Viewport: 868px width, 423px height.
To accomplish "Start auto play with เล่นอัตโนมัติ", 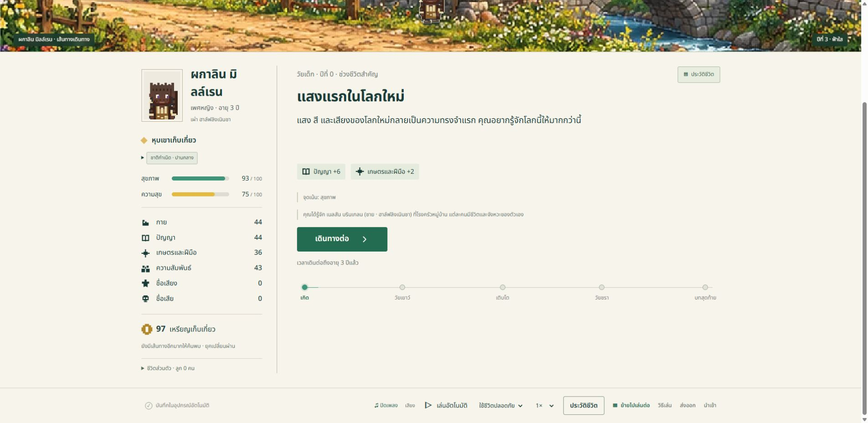I will point(446,405).
